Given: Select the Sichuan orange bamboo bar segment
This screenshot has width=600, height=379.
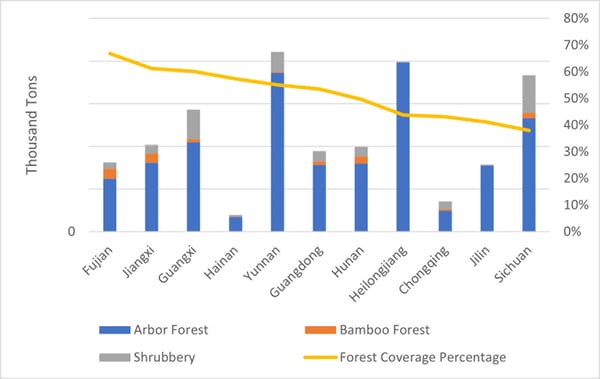Looking at the screenshot, I should [529, 116].
